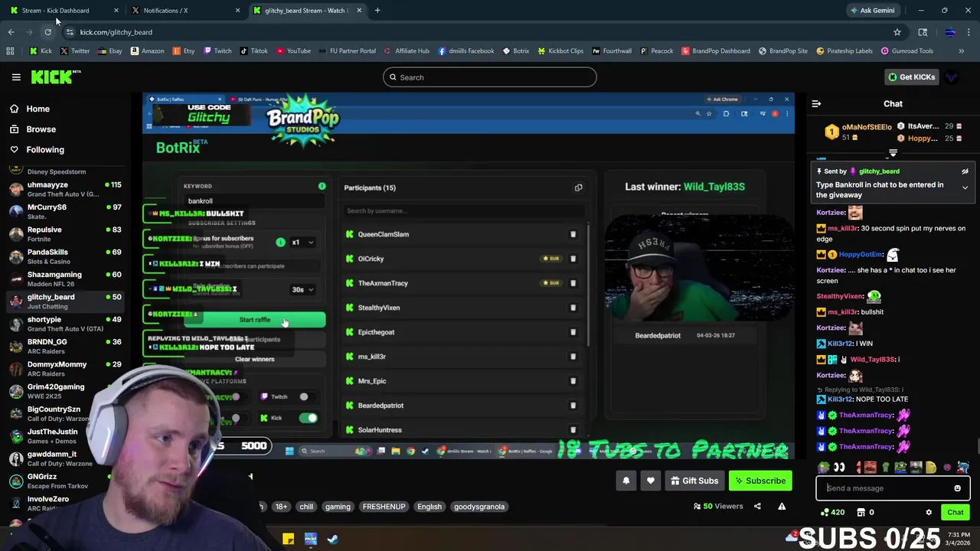Click the Gift Subs button
980x551 pixels.
pyautogui.click(x=694, y=481)
